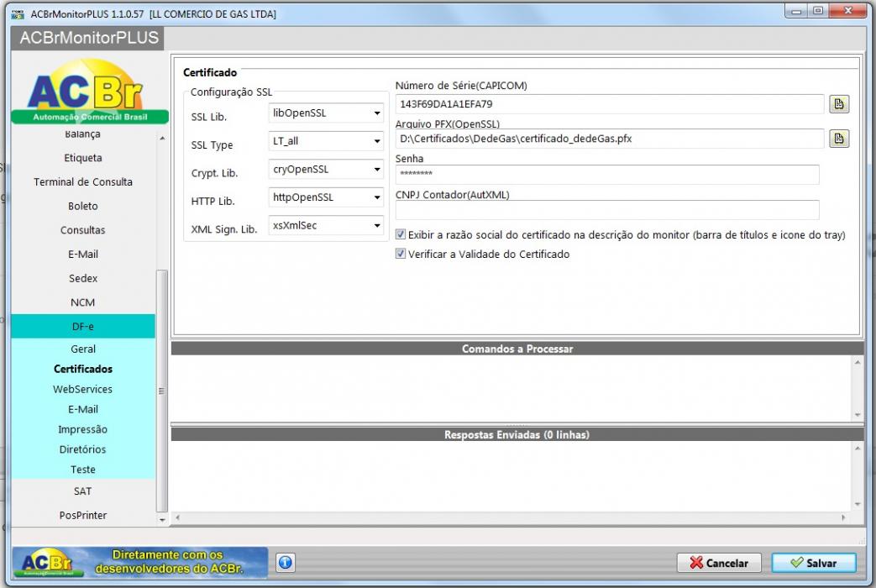Open the SSL Type dropdown

[x=326, y=141]
